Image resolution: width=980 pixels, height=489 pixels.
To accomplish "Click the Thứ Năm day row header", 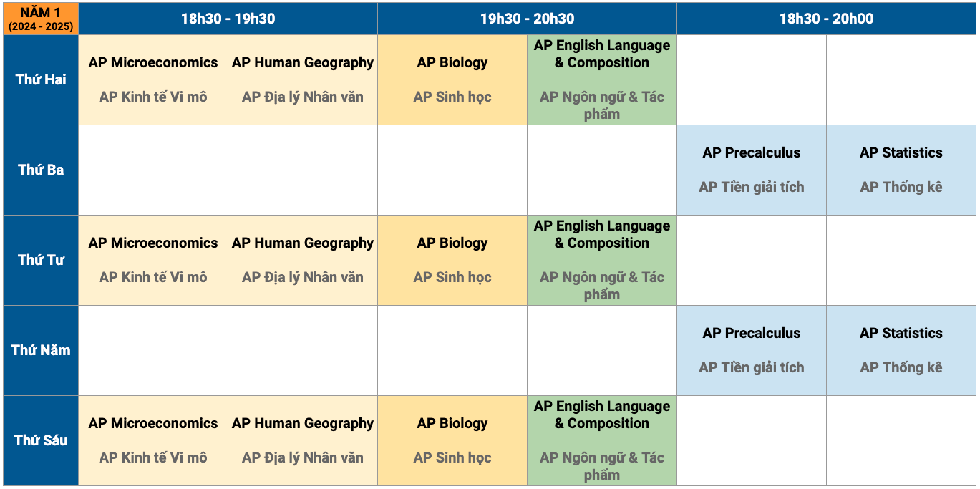I will pyautogui.click(x=41, y=350).
